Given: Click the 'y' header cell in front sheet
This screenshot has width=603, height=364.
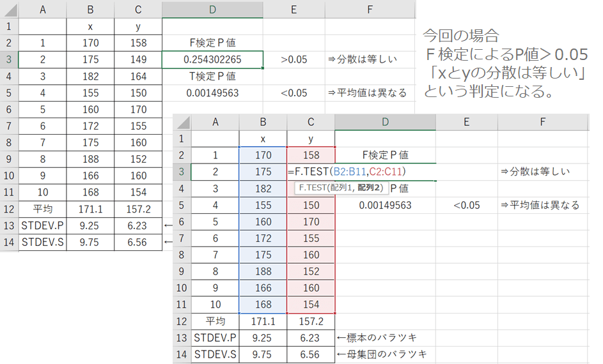Looking at the screenshot, I should pyautogui.click(x=311, y=139).
